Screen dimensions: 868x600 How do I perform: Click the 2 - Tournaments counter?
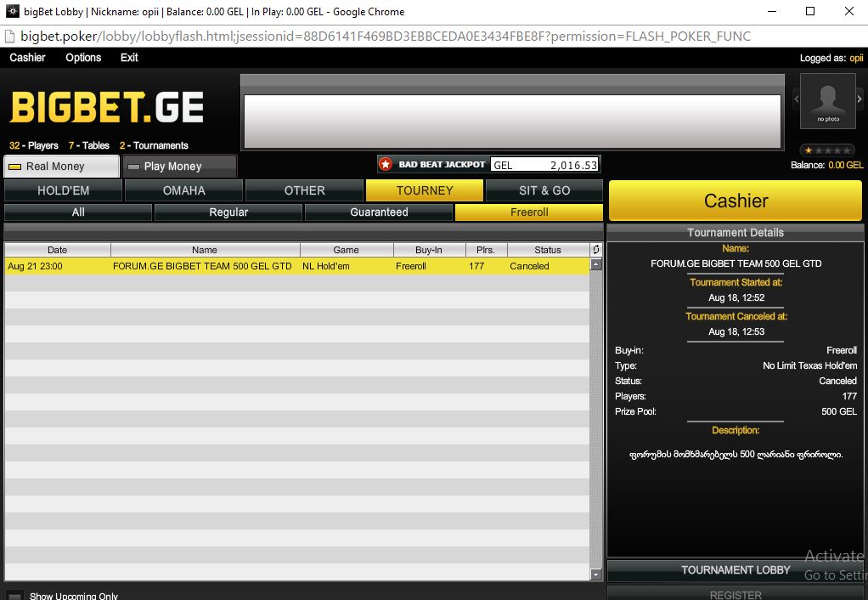(154, 145)
